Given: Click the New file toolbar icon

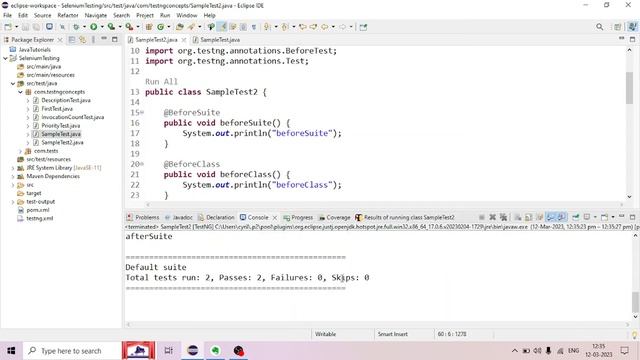Looking at the screenshot, I should click(8, 27).
